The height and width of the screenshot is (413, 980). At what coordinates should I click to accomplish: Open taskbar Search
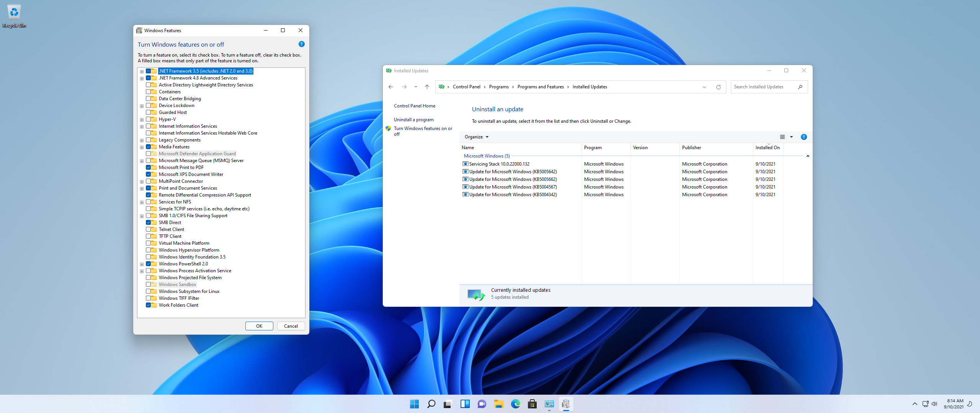coord(431,404)
